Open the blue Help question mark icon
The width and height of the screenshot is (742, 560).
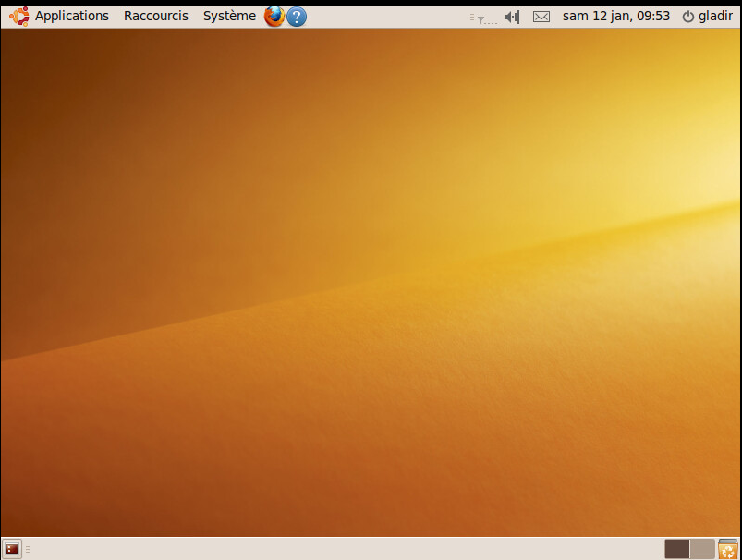point(297,16)
